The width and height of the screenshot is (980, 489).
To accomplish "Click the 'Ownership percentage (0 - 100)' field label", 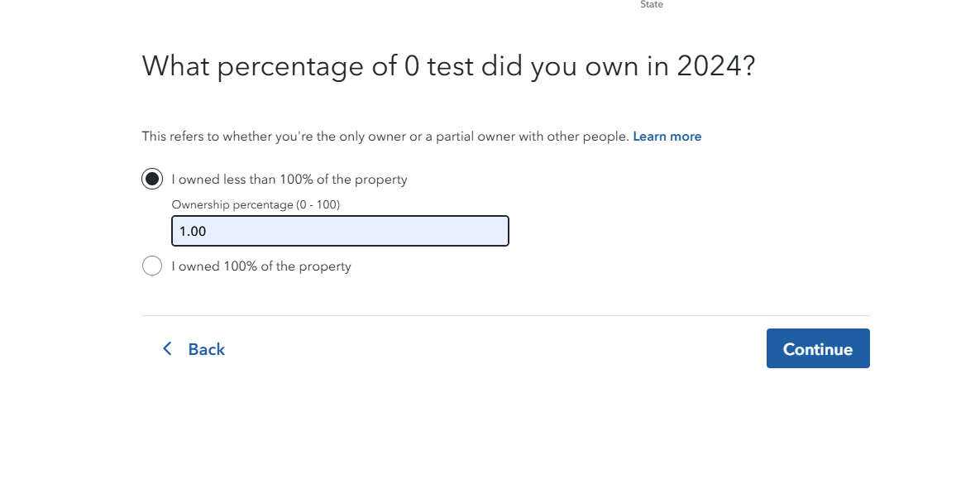I will point(256,205).
